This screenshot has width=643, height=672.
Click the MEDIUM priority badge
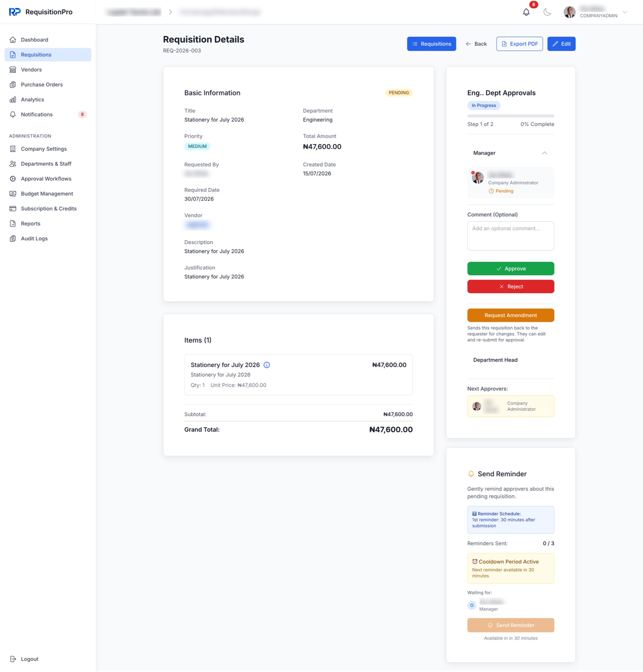point(198,147)
